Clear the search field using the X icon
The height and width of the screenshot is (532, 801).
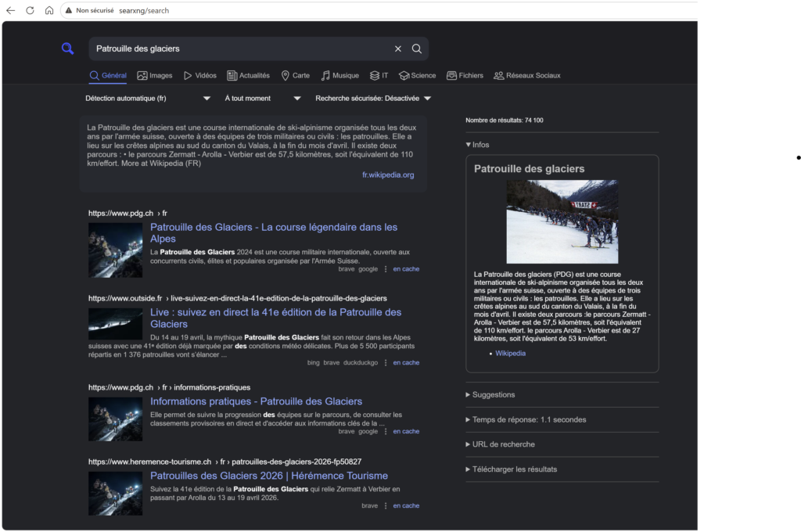coord(397,49)
